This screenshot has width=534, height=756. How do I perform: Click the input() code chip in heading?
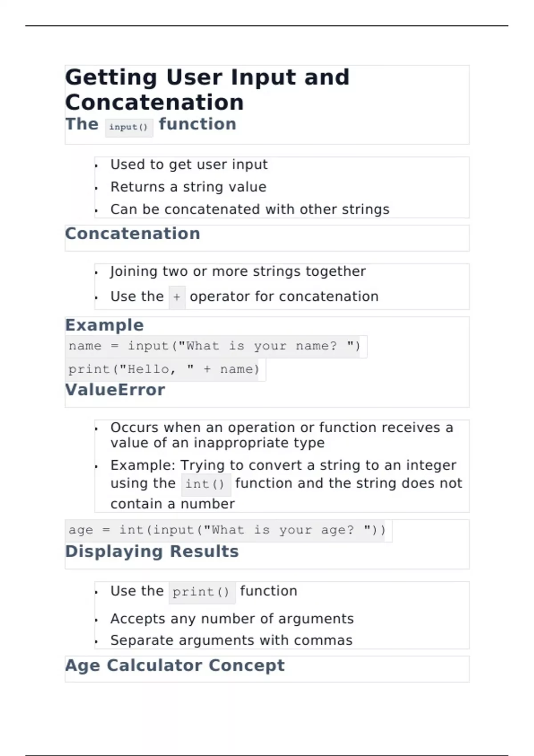pos(129,127)
